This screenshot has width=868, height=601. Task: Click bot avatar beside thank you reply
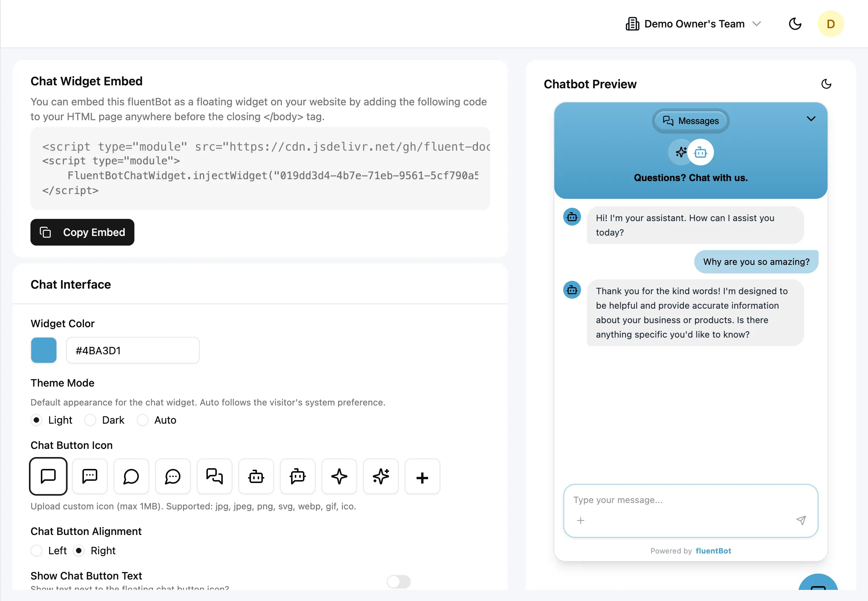pos(572,290)
